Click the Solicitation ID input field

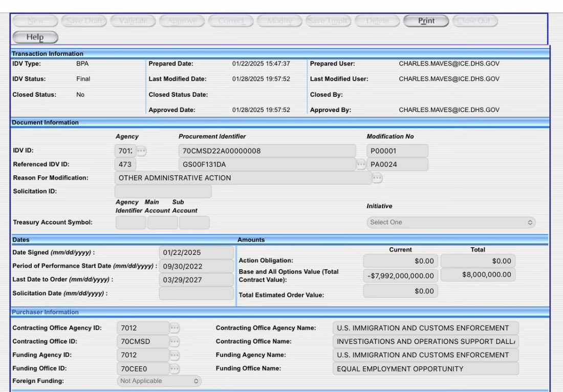[163, 191]
